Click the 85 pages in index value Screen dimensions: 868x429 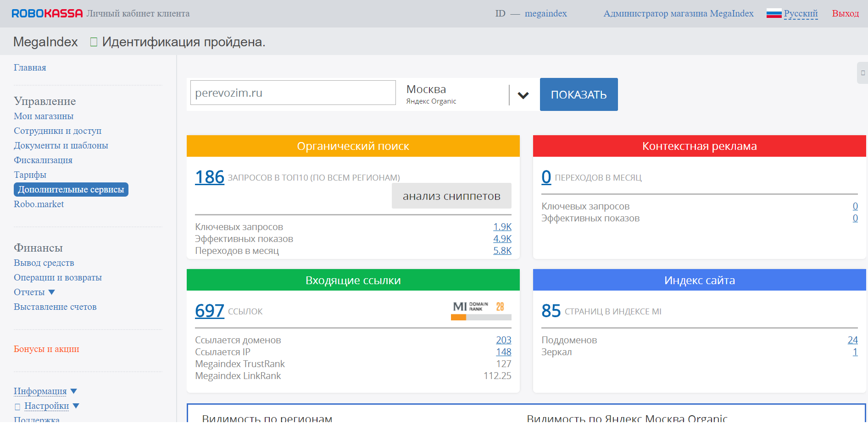tap(551, 311)
